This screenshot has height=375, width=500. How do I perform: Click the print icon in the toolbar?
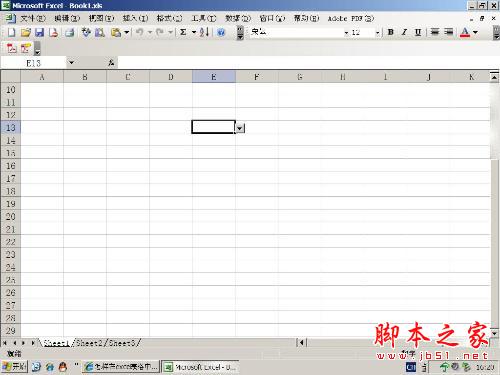[69, 32]
